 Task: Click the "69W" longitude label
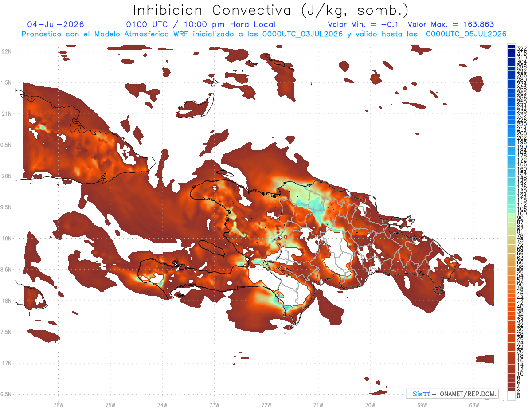point(422,404)
